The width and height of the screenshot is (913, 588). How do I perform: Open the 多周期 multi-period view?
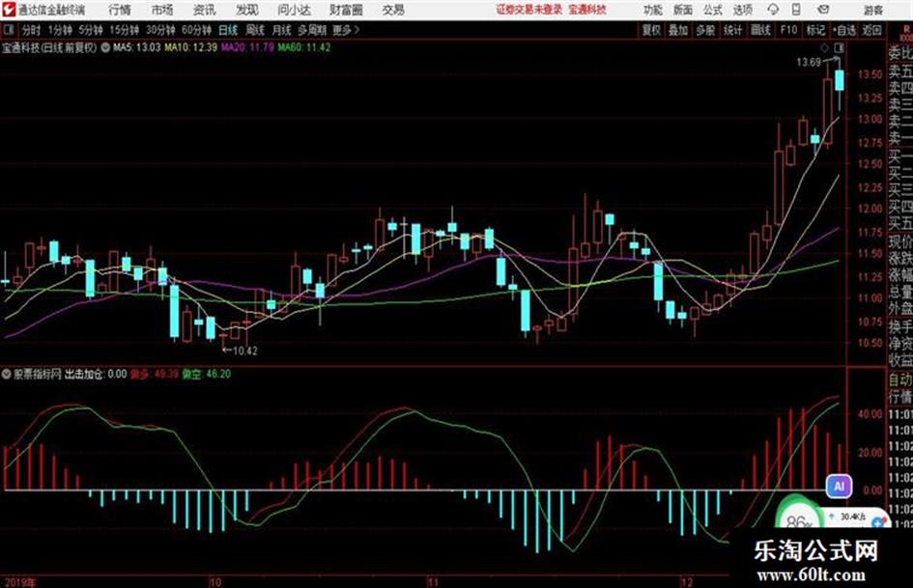click(x=312, y=30)
